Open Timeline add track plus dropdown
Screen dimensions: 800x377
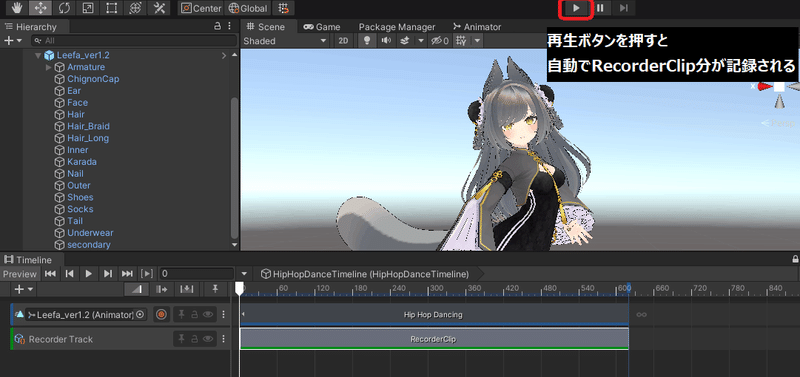point(23,289)
